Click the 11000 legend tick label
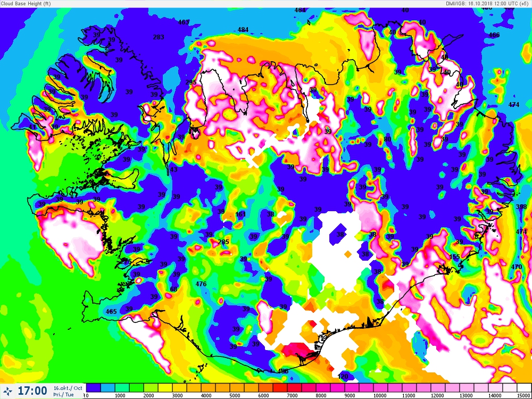Viewport: 532px width, 399px height. coord(409,396)
